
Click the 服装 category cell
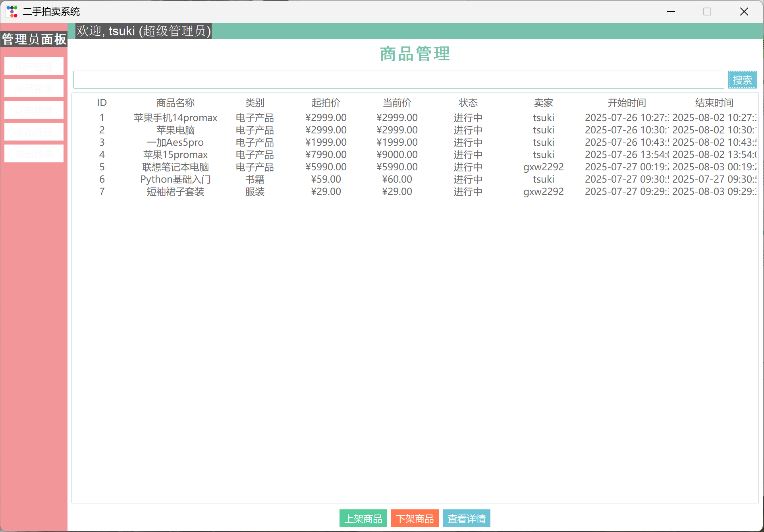[255, 192]
